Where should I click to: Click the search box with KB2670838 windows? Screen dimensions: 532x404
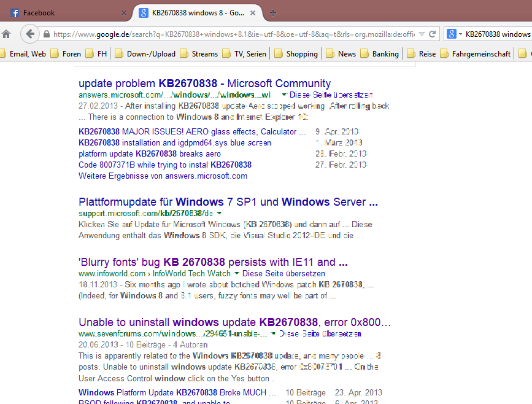pos(498,34)
